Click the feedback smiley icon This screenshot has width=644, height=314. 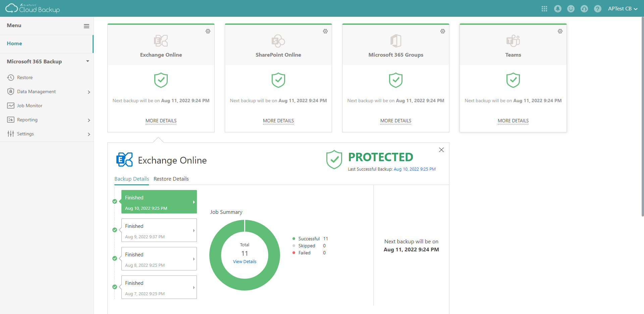[571, 9]
